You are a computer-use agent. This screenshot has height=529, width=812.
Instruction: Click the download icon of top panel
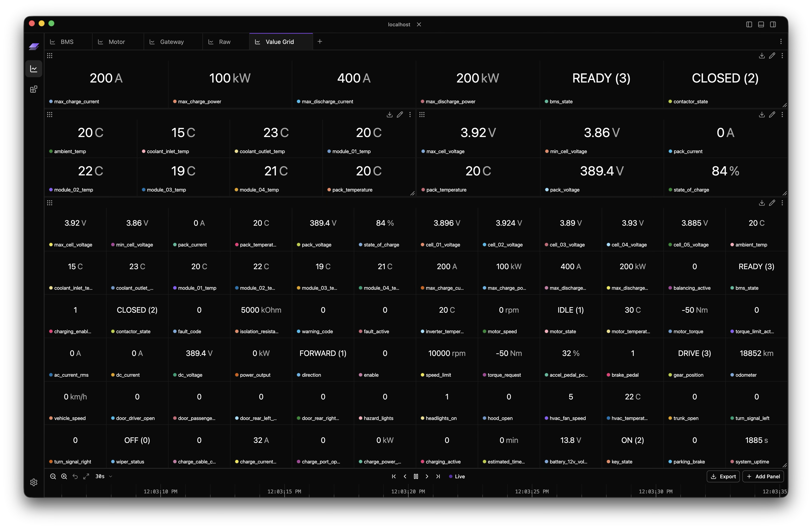pos(761,56)
